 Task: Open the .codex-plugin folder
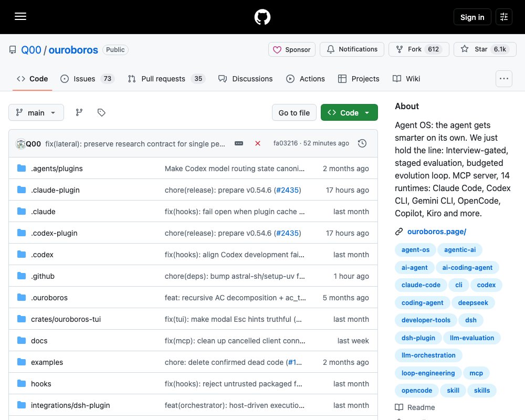(54, 233)
